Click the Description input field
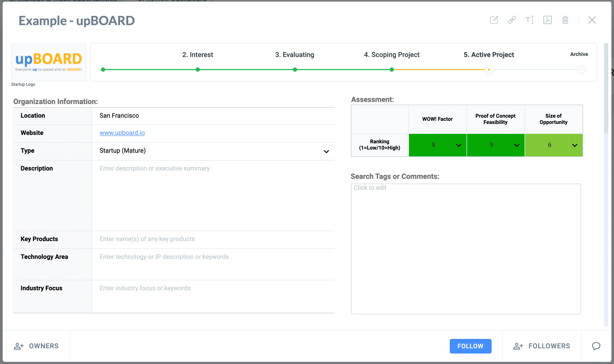 pyautogui.click(x=213, y=195)
